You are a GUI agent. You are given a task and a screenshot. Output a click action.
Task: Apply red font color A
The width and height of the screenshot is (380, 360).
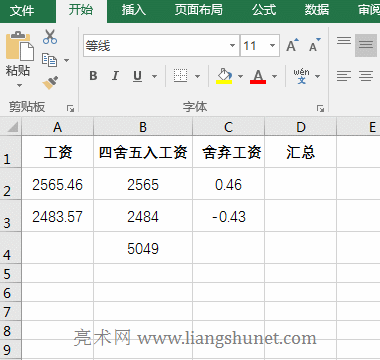click(x=258, y=76)
